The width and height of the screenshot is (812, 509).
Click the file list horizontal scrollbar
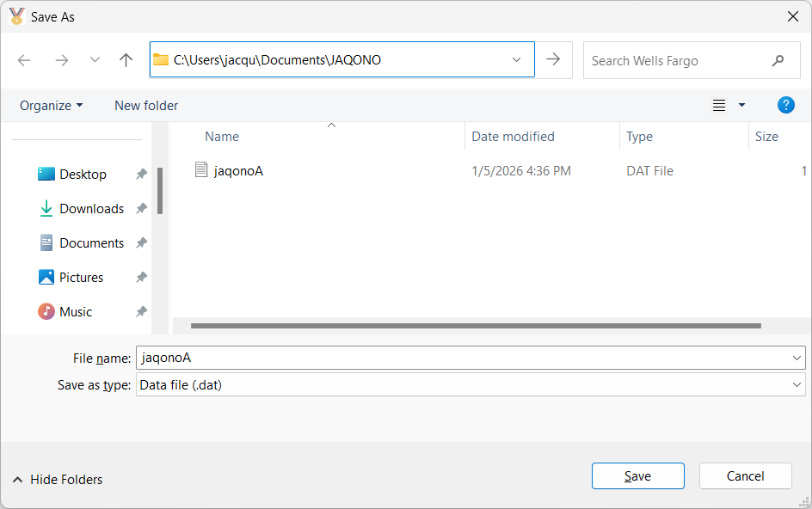click(x=476, y=326)
